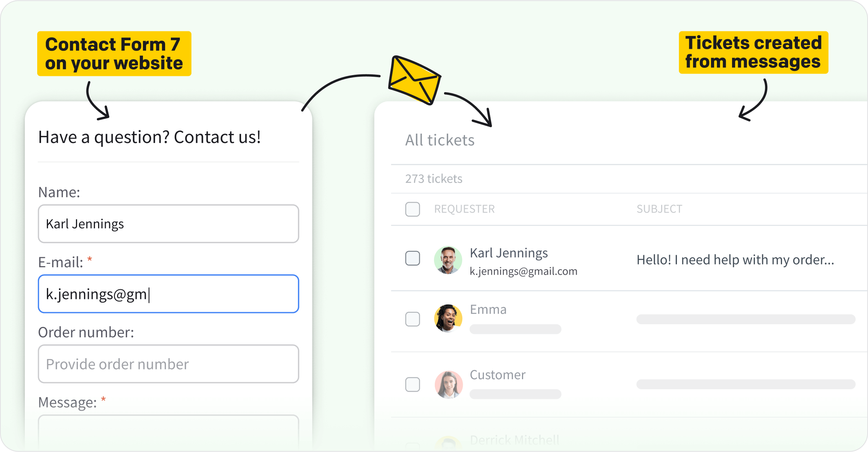Click the k.jennings@gmail.com email address

coord(523,271)
